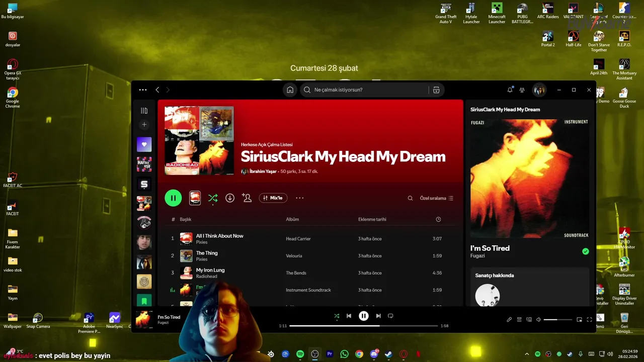Enter full screen mode
The height and width of the screenshot is (362, 644).
tap(589, 319)
